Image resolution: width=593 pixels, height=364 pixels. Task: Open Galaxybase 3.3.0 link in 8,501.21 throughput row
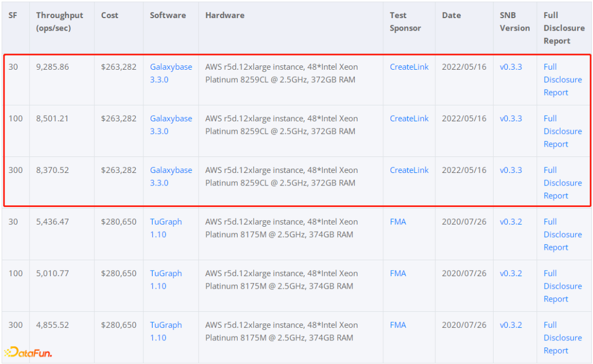click(x=171, y=125)
